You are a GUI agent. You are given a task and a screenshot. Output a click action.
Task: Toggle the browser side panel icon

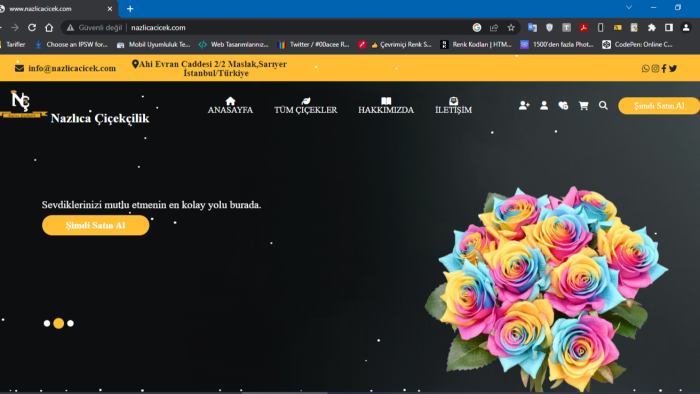669,28
